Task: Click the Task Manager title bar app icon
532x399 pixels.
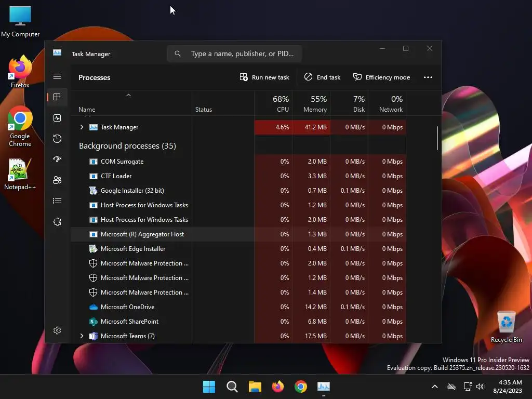Action: tap(57, 52)
